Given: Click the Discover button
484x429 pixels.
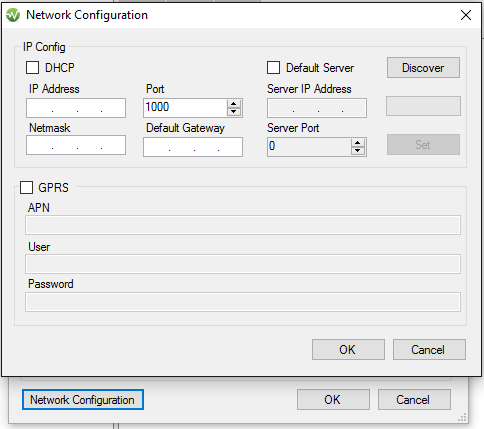Looking at the screenshot, I should (x=423, y=68).
